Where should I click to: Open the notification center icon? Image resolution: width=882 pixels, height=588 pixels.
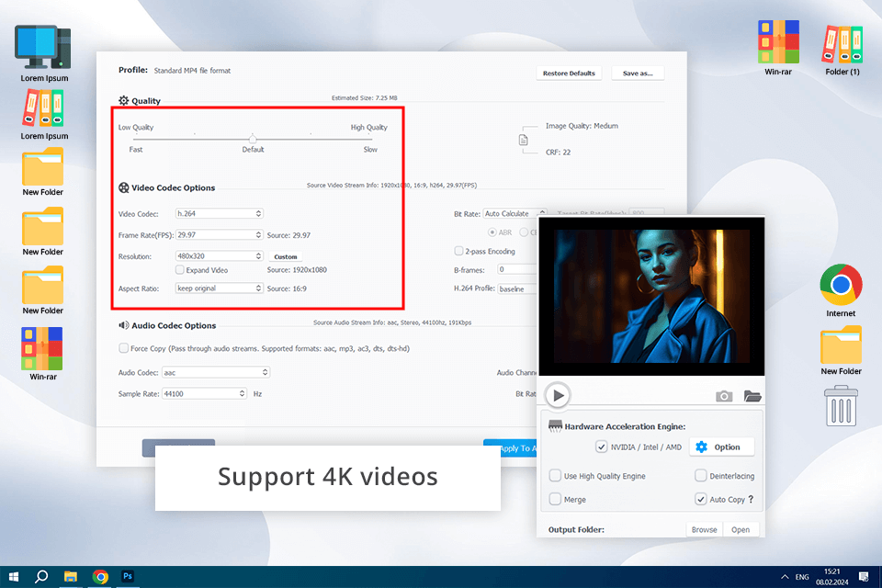tap(864, 577)
